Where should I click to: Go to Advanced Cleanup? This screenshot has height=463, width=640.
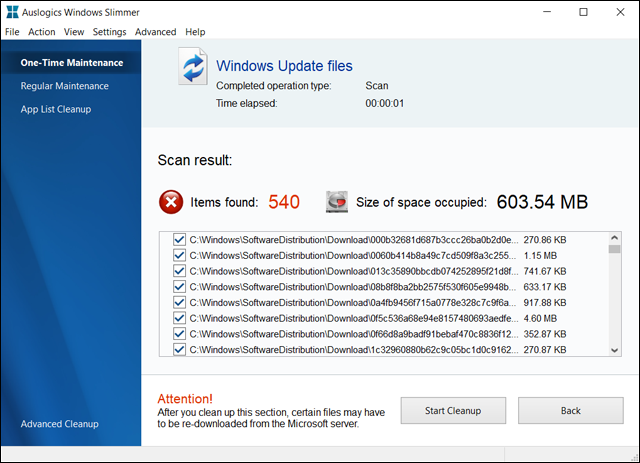click(x=60, y=424)
